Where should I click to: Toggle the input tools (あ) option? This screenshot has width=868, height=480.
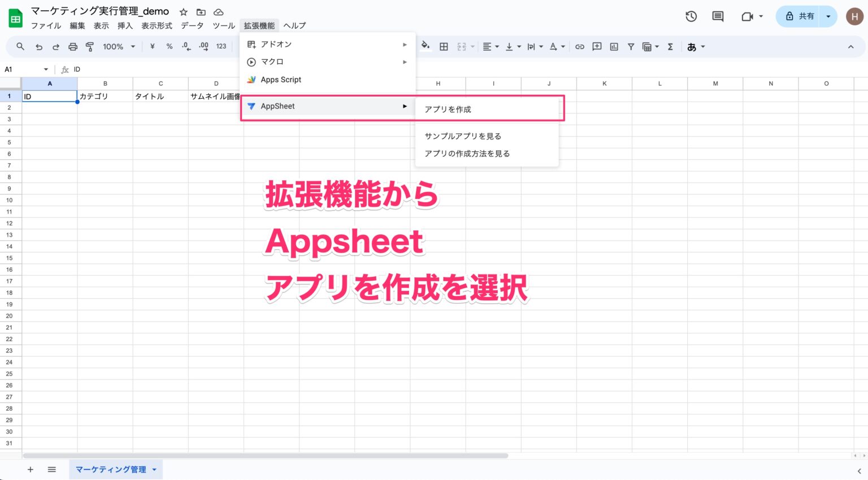(693, 46)
